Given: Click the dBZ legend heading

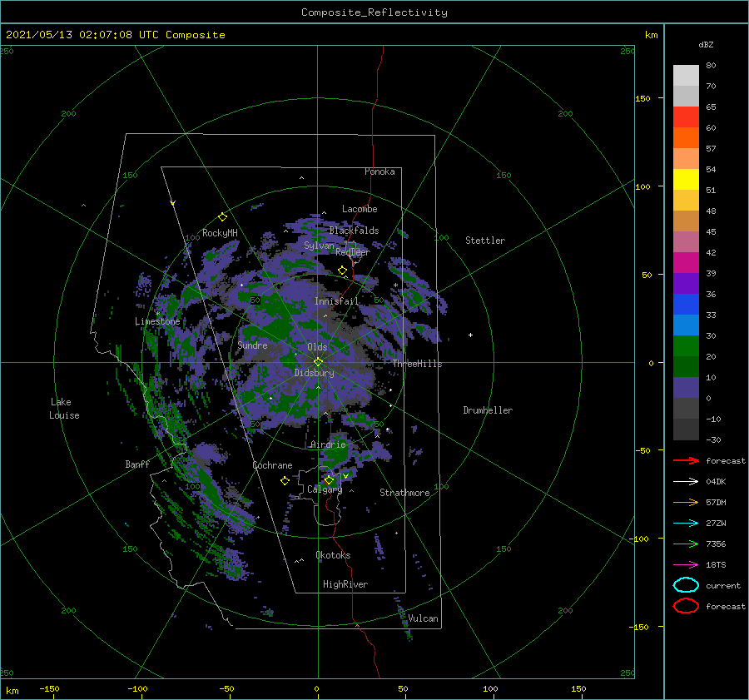Looking at the screenshot, I should point(706,44).
